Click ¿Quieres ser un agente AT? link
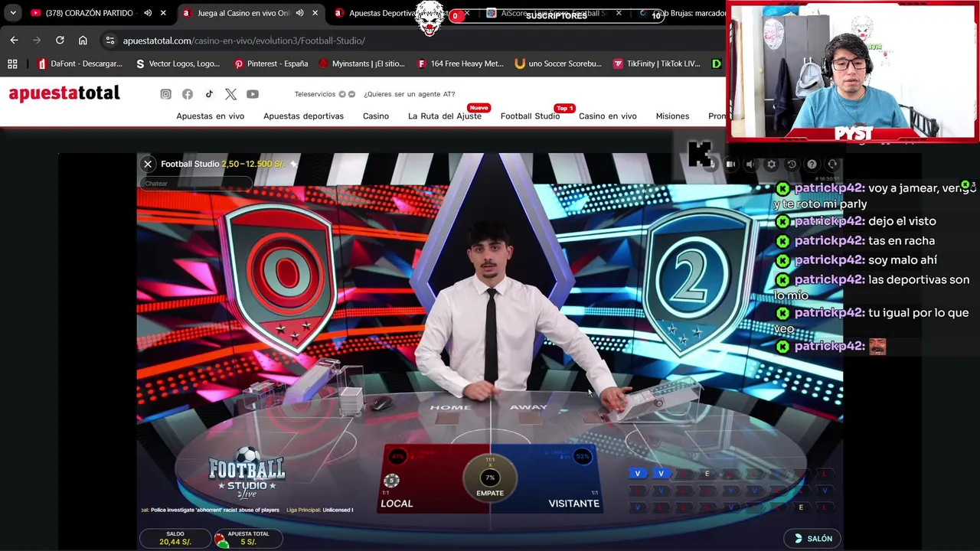Screen dimensions: 980x551 [409, 94]
